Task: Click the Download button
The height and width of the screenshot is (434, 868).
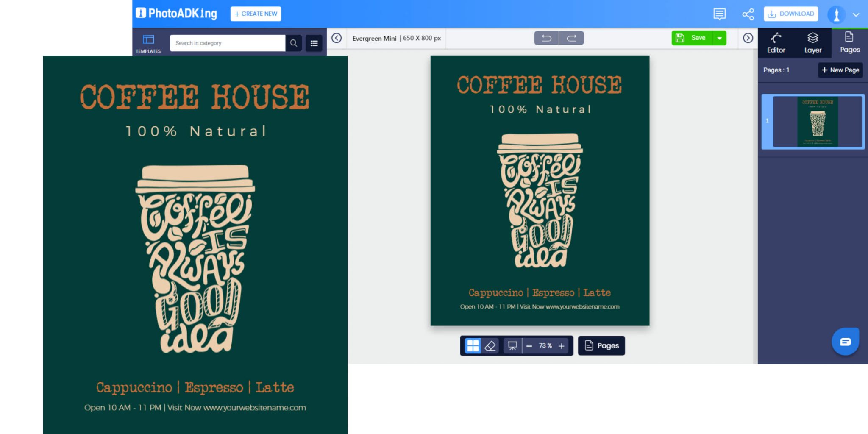Action: click(791, 14)
